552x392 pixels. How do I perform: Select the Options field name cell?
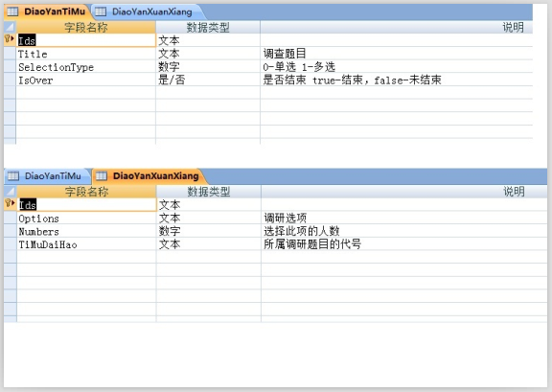point(86,218)
